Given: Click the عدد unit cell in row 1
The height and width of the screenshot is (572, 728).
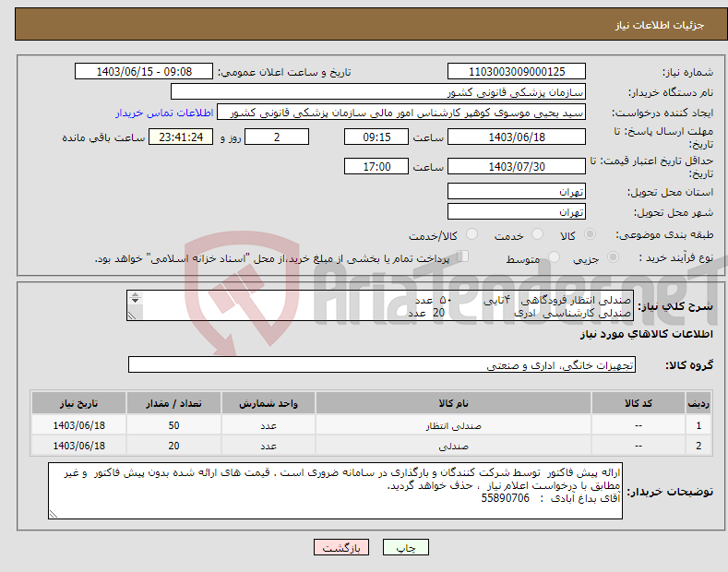Looking at the screenshot, I should click(269, 425).
